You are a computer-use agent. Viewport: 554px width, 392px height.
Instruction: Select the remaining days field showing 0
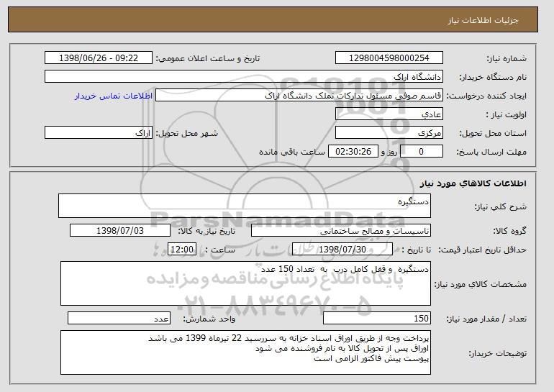pos(422,152)
